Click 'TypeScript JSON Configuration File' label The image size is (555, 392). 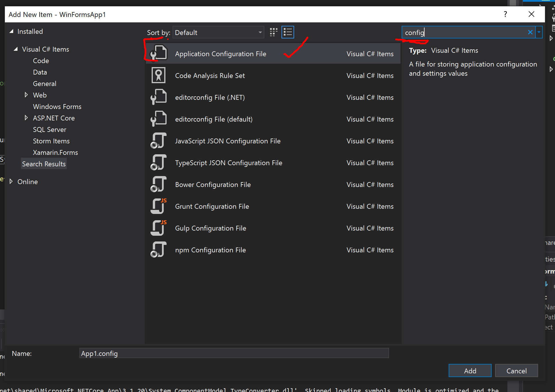229,163
